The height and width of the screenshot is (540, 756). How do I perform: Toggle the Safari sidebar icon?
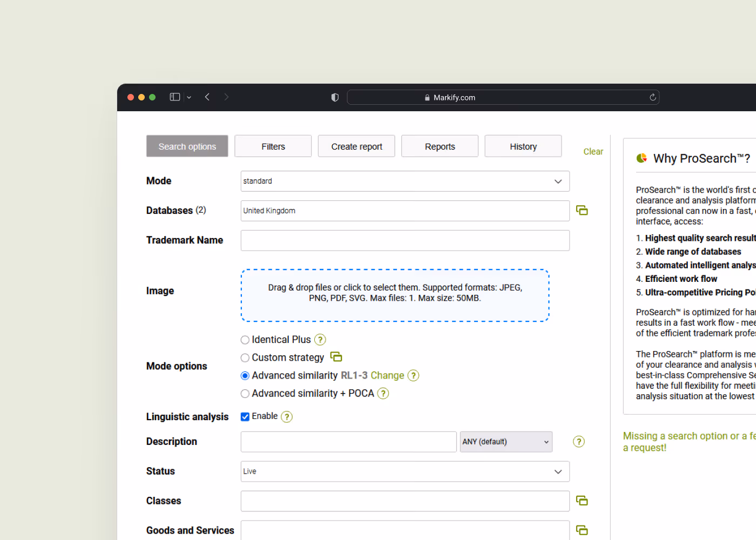tap(174, 97)
